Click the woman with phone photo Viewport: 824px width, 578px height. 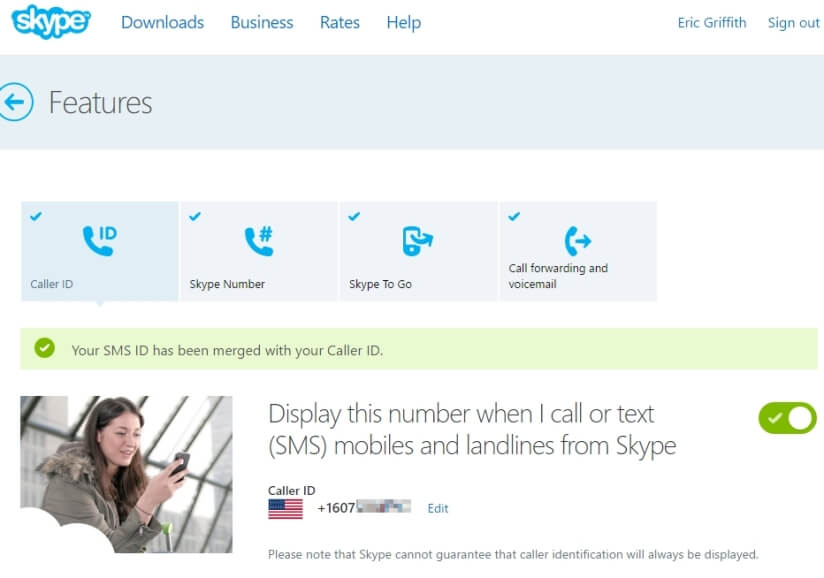coord(126,473)
